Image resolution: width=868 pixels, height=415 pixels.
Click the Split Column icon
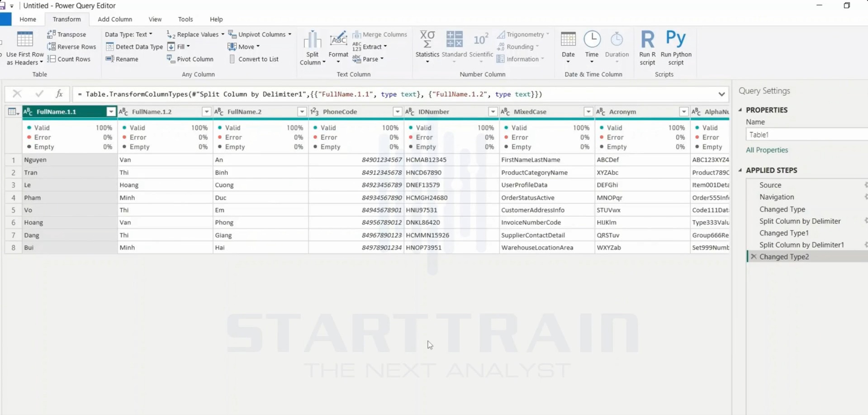(x=312, y=40)
